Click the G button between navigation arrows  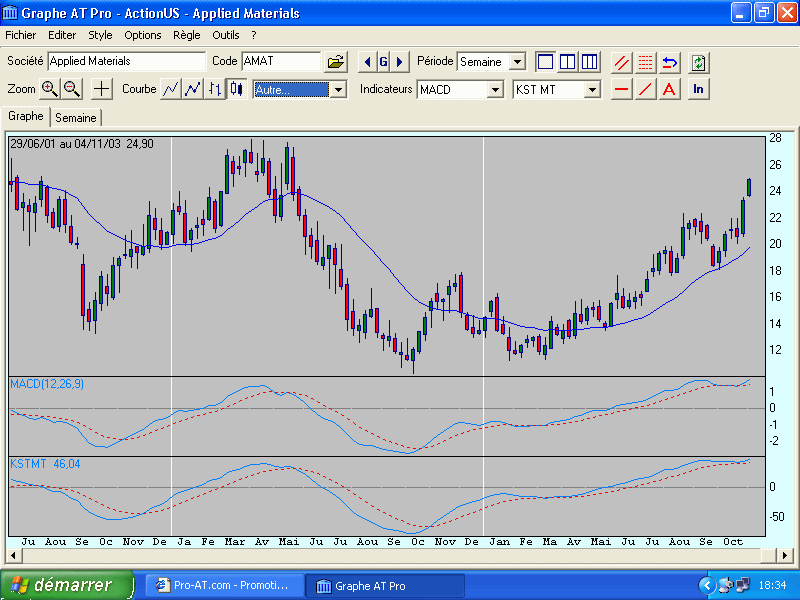point(384,62)
